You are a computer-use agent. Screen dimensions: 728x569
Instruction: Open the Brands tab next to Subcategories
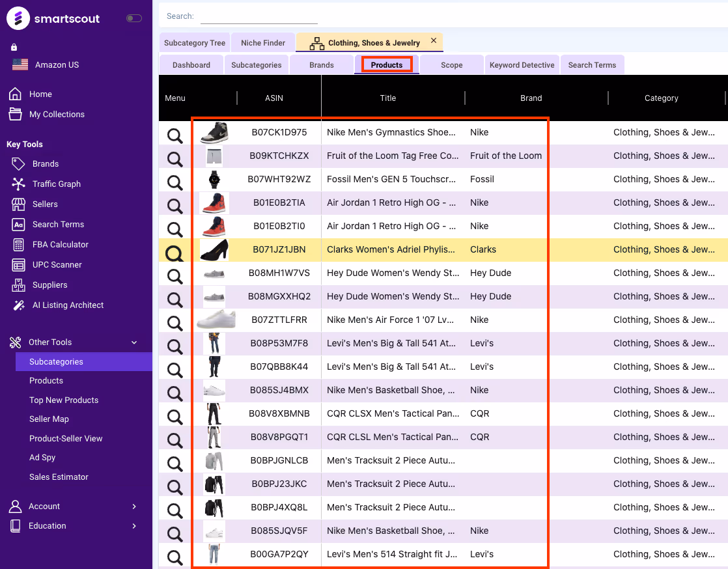[x=322, y=65]
